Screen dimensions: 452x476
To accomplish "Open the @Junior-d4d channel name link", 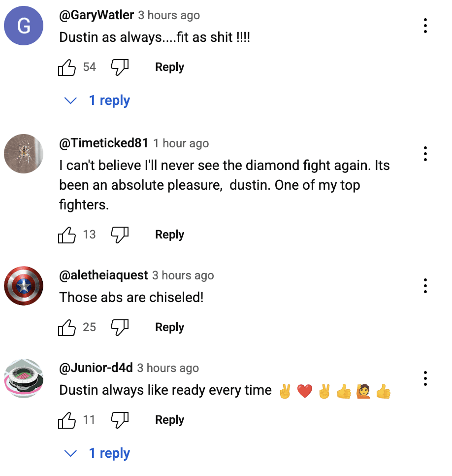I will [96, 368].
